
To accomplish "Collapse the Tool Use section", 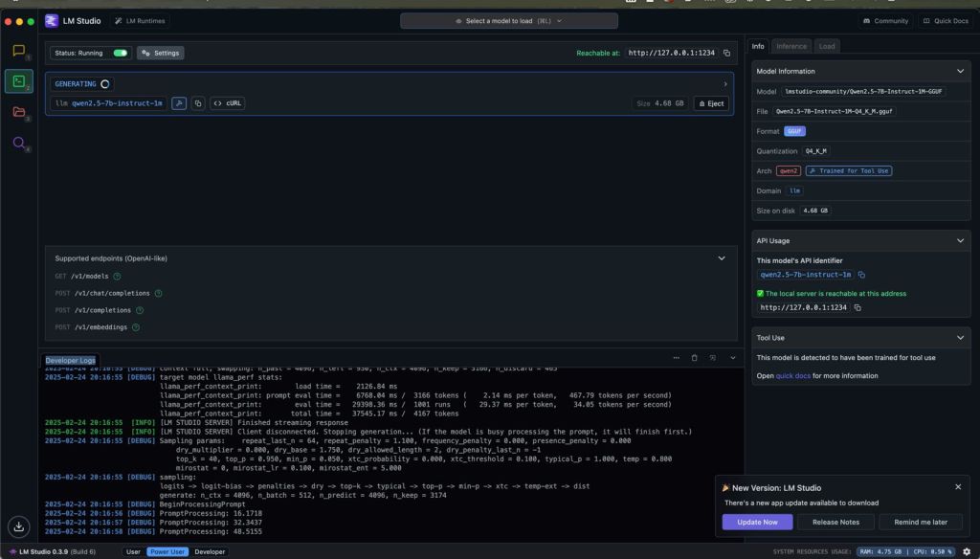I will [960, 338].
